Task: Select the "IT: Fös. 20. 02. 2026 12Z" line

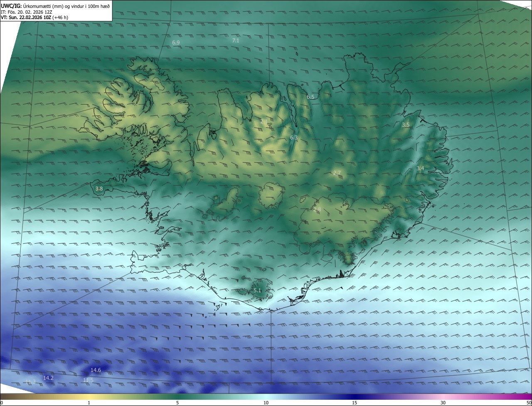Action: pyautogui.click(x=26, y=12)
